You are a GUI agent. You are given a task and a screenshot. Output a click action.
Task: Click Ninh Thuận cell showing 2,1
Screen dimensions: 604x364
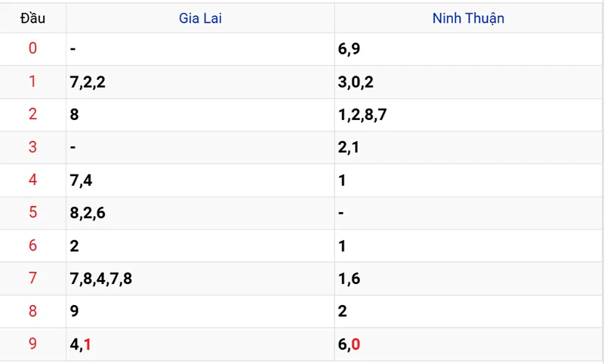tap(468, 147)
